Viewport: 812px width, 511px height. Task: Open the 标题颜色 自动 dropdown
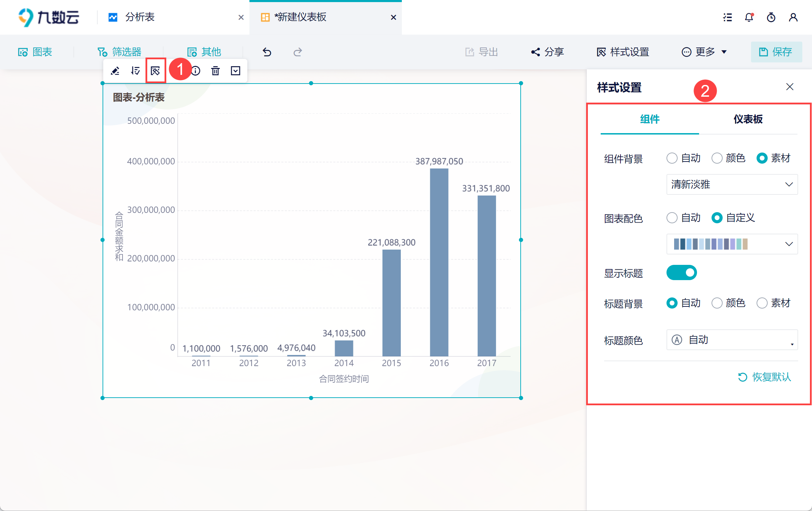pyautogui.click(x=732, y=340)
